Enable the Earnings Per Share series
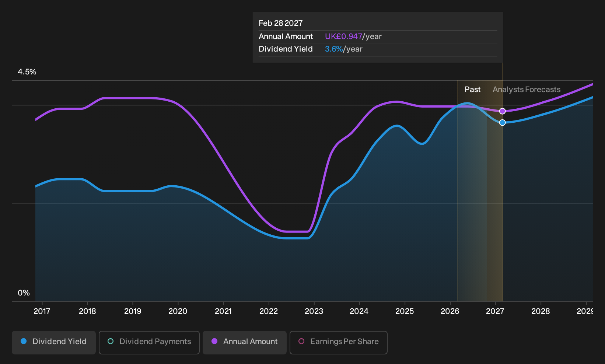 tap(339, 343)
